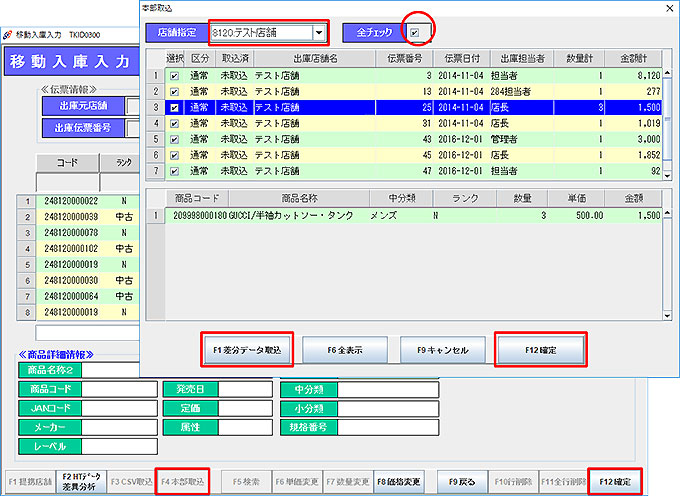Image resolution: width=680 pixels, height=496 pixels.
Task: Toggle selection checkbox for slip number 13
Action: 174,92
